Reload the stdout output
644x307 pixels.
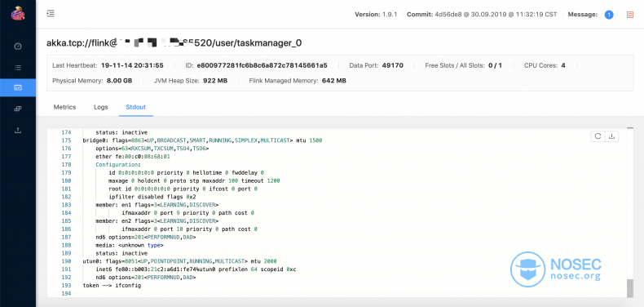[598, 136]
